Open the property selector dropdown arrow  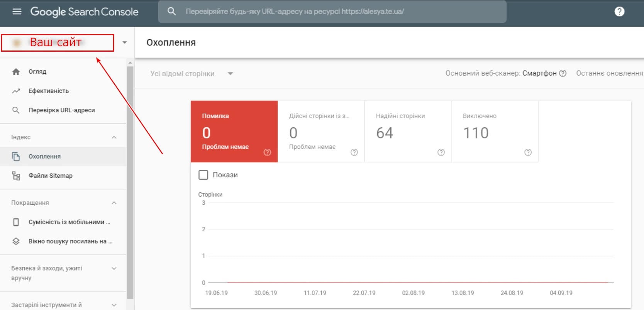124,42
